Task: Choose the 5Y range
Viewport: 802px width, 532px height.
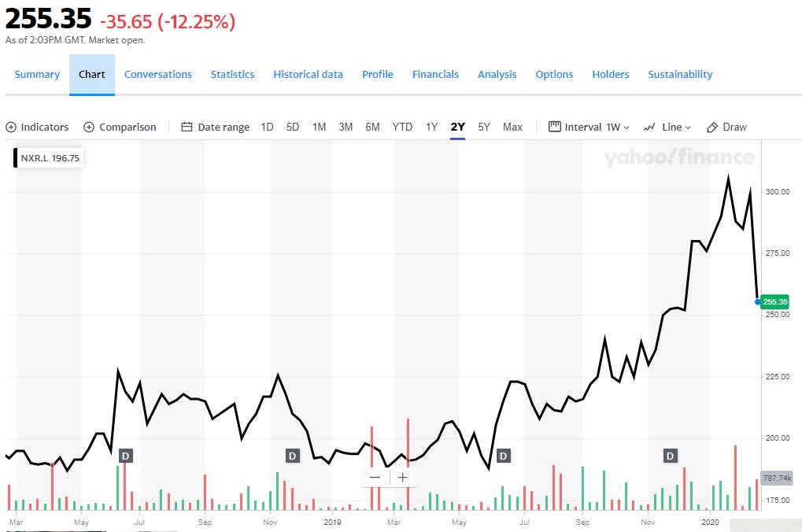Action: 484,127
